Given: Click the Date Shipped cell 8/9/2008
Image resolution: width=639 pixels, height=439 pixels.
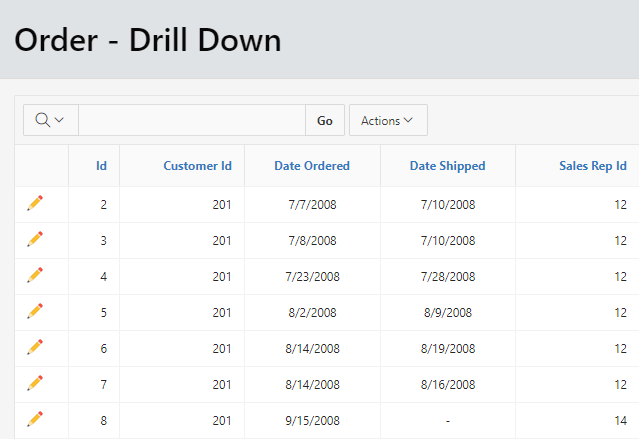Looking at the screenshot, I should click(x=447, y=312).
